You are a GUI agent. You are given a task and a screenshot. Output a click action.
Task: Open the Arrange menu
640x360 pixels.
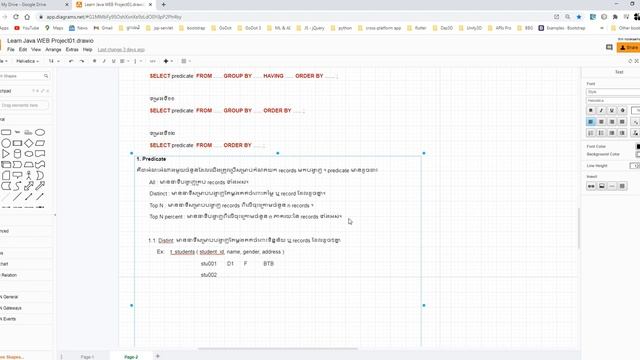click(x=53, y=49)
